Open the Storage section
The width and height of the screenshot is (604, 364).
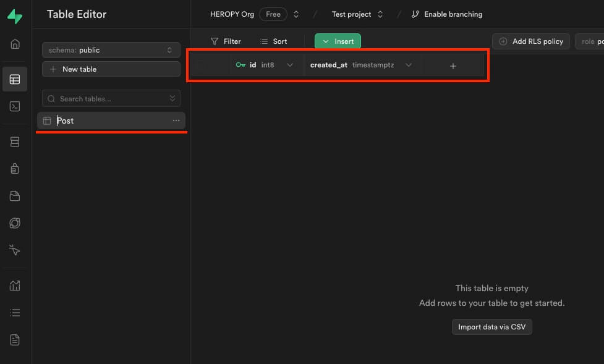click(15, 195)
